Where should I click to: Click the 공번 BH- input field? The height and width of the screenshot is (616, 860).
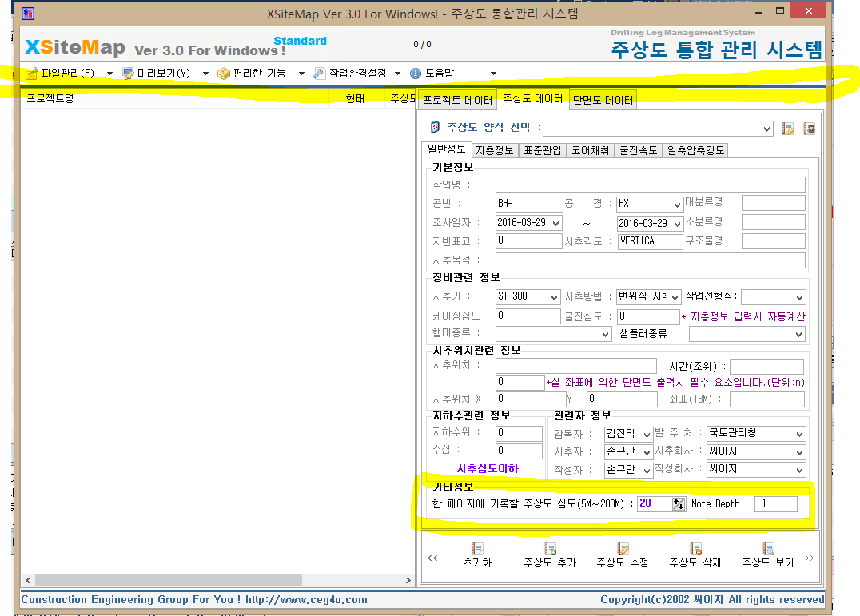point(529,204)
